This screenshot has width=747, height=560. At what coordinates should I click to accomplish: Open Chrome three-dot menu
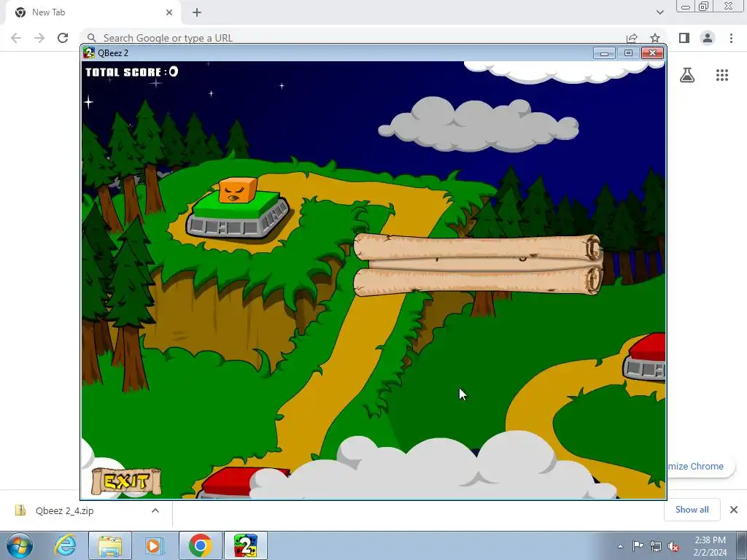click(731, 38)
